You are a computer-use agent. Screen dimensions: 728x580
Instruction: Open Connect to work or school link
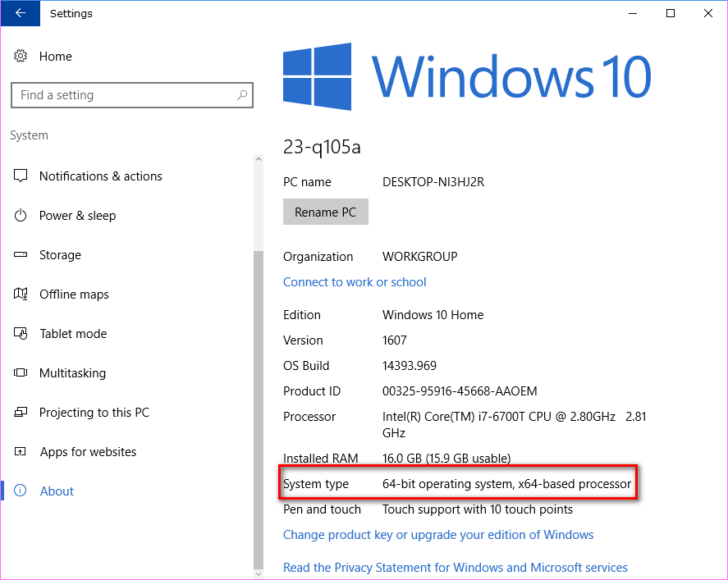[x=355, y=282]
